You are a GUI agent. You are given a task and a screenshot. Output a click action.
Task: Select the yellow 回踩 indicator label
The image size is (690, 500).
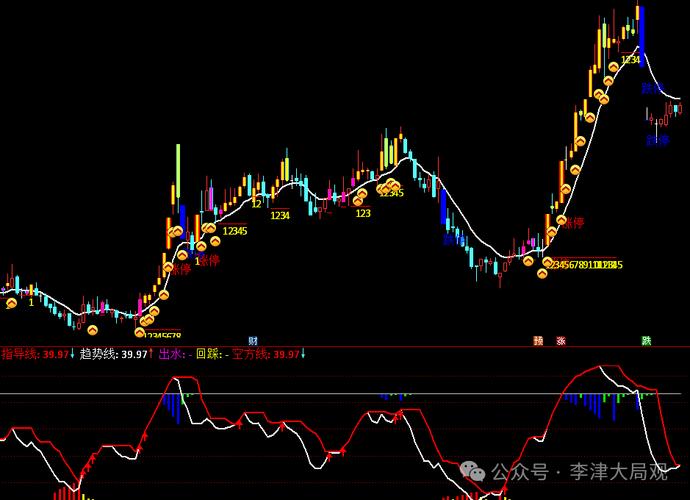(x=207, y=354)
